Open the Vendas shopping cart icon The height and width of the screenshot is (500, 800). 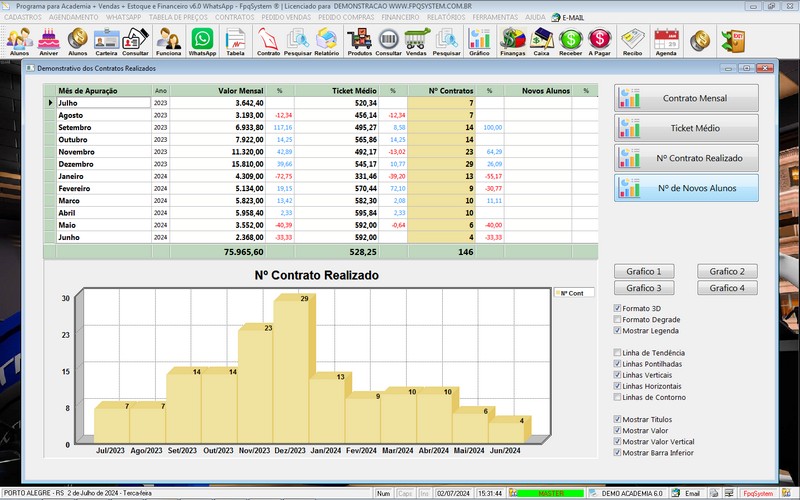pyautogui.click(x=416, y=41)
